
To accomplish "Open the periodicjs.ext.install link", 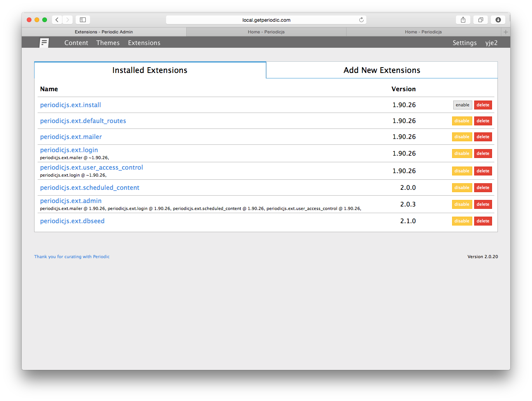I will 71,105.
